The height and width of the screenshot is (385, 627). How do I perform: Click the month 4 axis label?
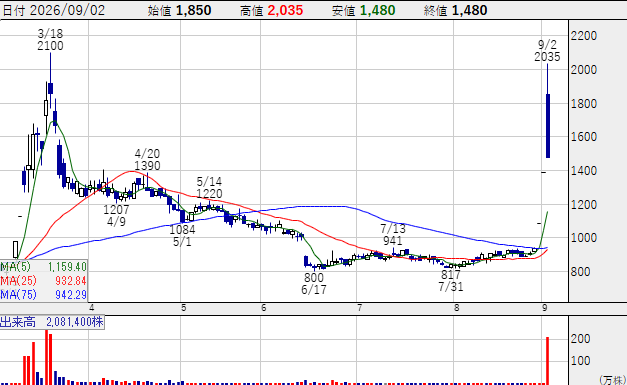(92, 307)
